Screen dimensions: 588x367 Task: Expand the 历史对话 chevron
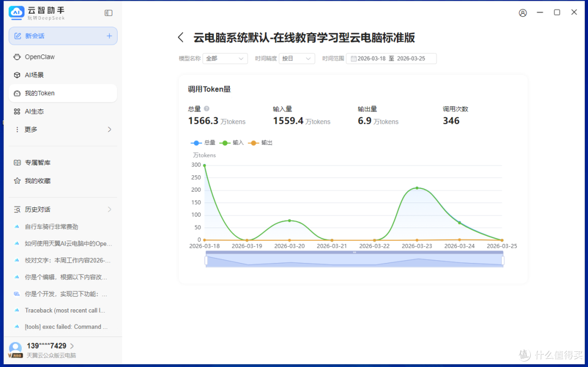pos(109,210)
